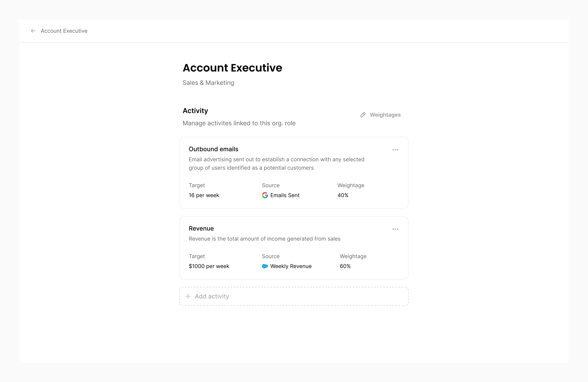Click Account Executive breadcrumb in header
Image resolution: width=588 pixels, height=382 pixels.
(x=64, y=31)
